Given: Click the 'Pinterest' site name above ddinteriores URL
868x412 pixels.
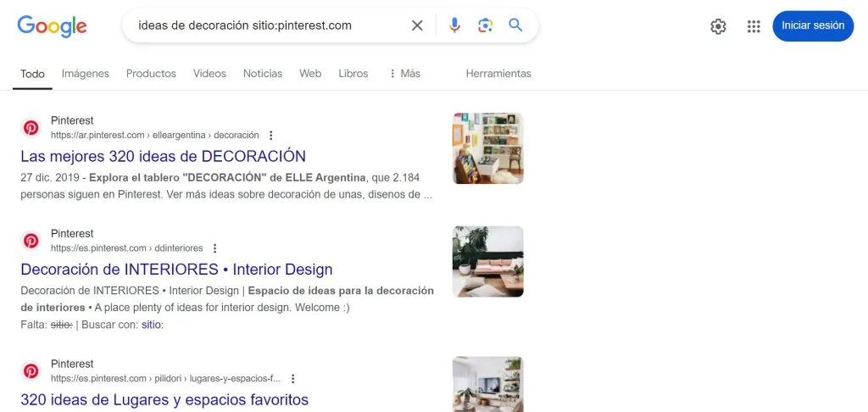Looking at the screenshot, I should 72,233.
